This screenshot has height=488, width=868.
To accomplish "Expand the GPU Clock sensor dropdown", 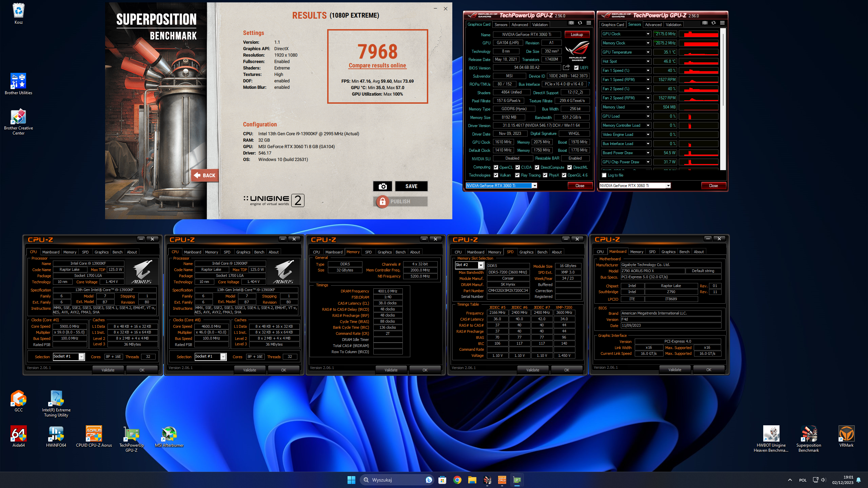I will point(648,34).
